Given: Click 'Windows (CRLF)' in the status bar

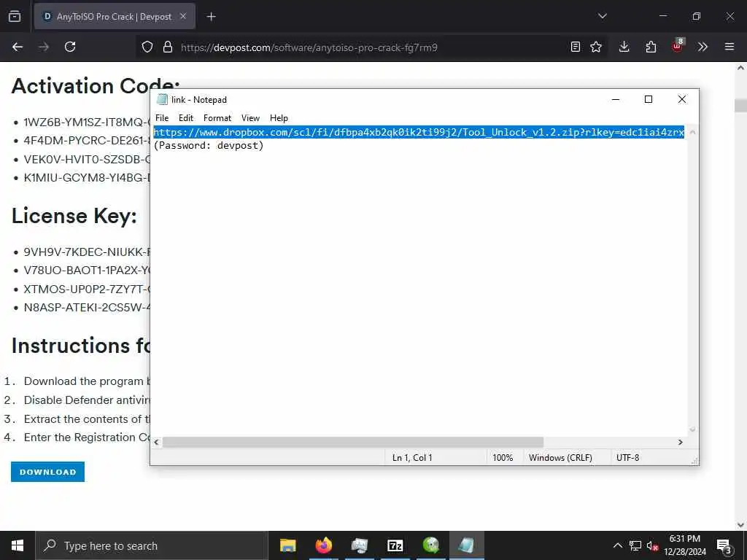Looking at the screenshot, I should (560, 458).
